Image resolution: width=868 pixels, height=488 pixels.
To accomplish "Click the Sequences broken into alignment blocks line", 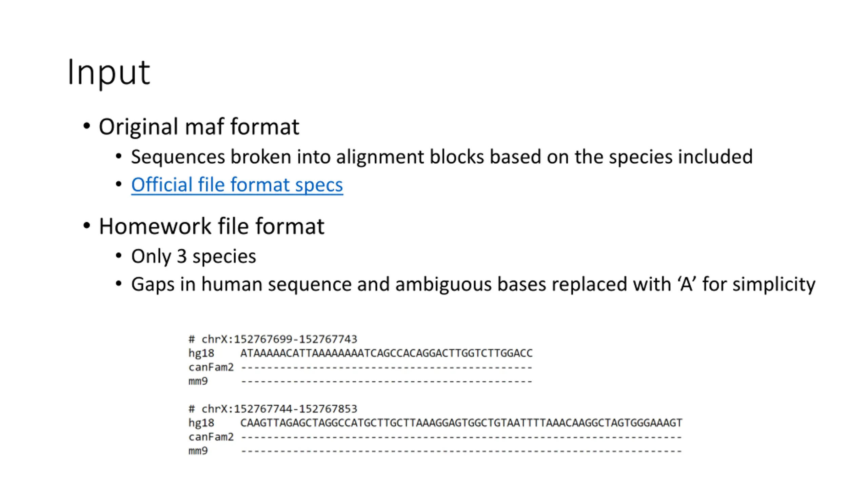I will click(x=441, y=157).
